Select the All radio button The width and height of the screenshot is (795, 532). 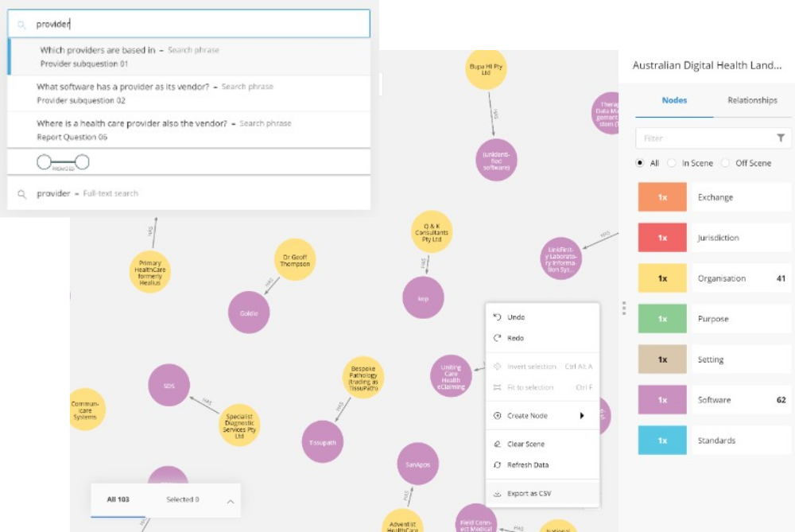pos(640,163)
